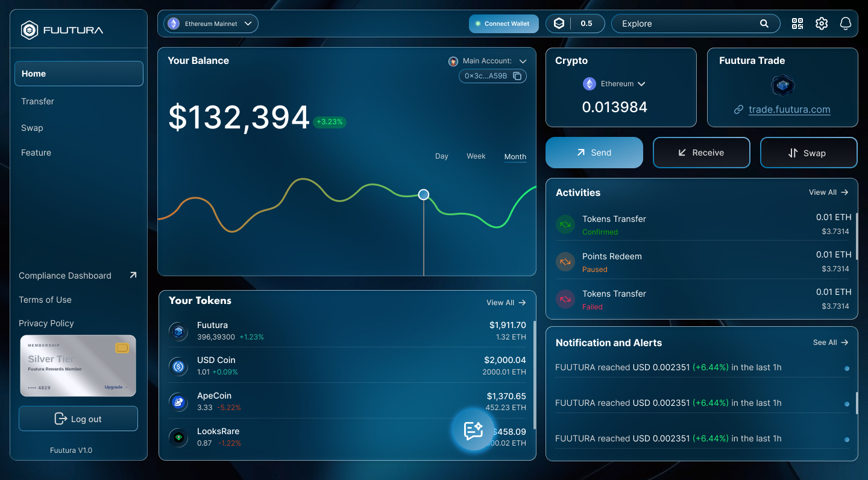
Task: Click the Fuutura logo in the sidebar
Action: (x=62, y=30)
